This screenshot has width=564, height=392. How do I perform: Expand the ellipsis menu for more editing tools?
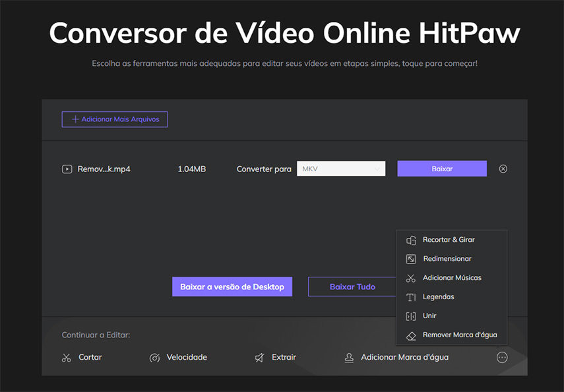(x=502, y=357)
